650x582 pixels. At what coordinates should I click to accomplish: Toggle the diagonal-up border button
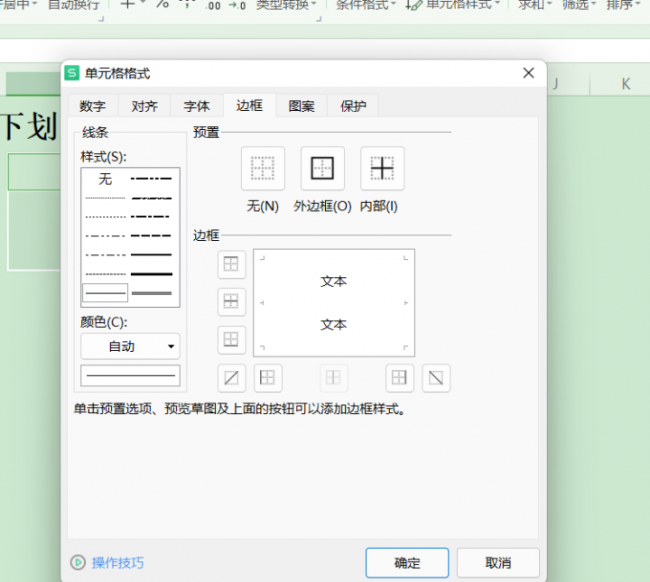point(231,378)
